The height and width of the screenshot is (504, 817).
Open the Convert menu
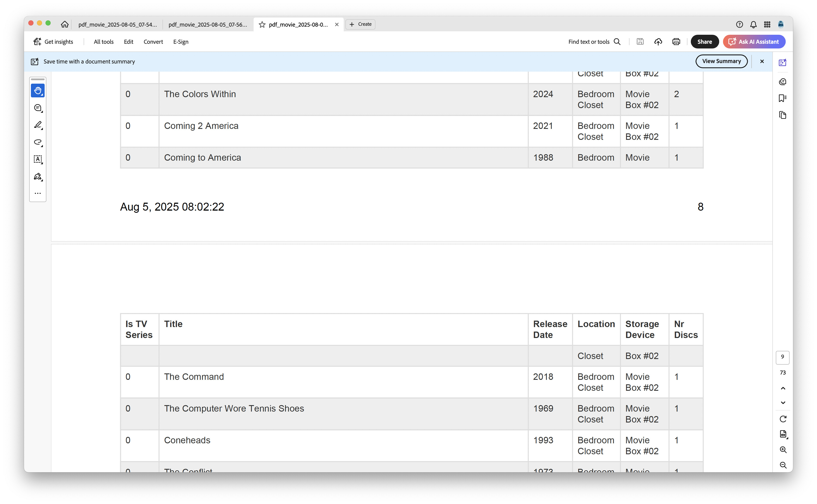point(153,42)
